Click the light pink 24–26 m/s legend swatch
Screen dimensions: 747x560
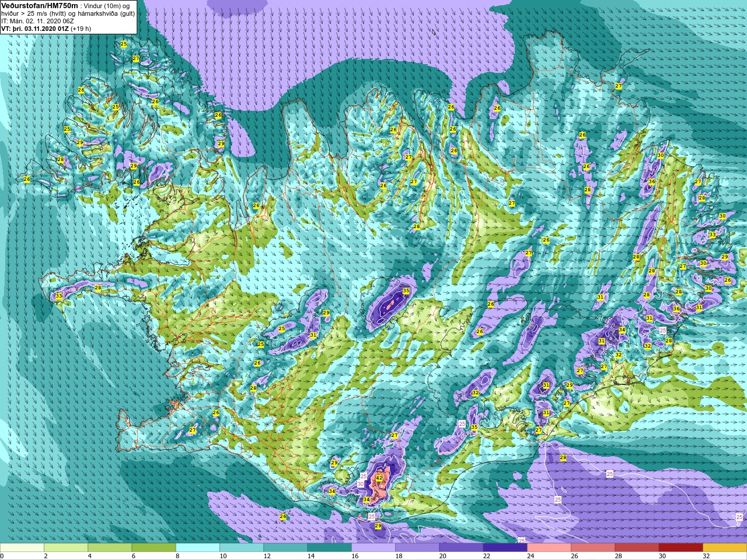(549, 548)
